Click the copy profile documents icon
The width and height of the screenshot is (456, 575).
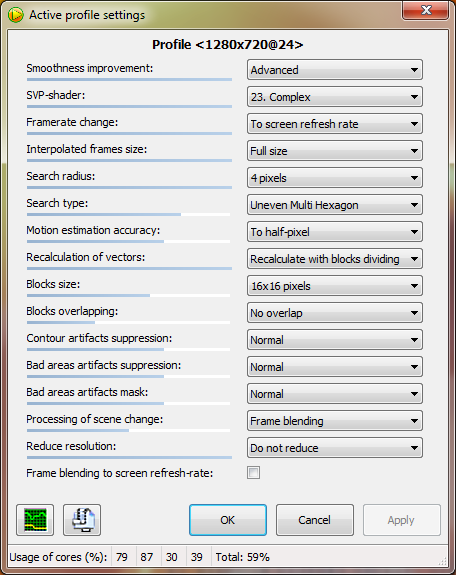coord(82,520)
